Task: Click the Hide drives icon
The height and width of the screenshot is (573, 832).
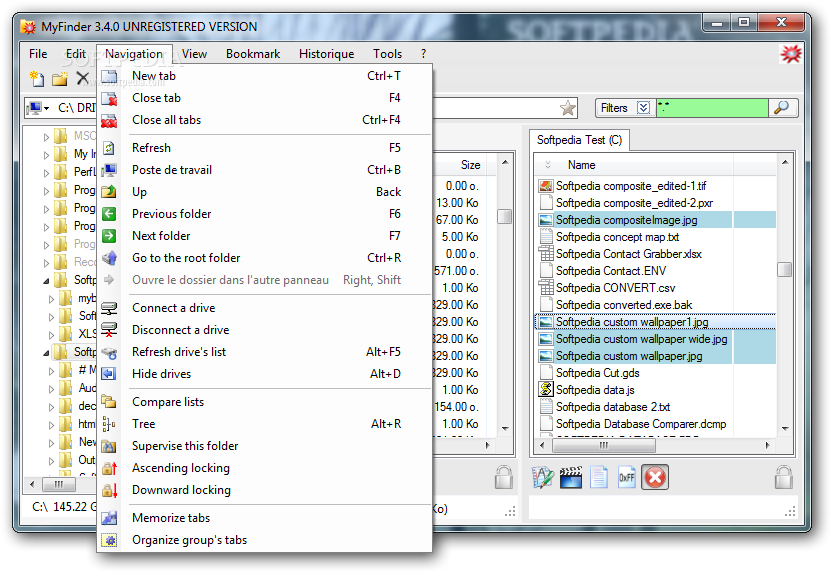Action: [109, 374]
